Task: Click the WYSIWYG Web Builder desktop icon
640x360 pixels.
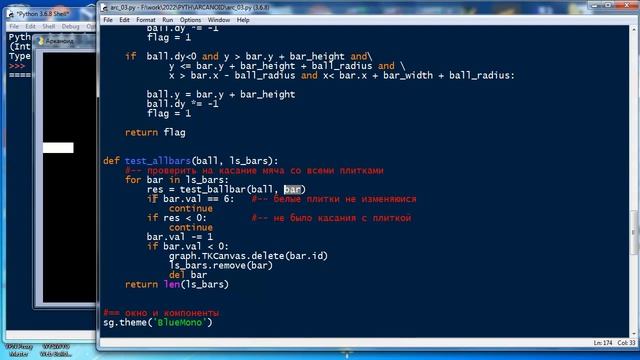Action: [56, 351]
